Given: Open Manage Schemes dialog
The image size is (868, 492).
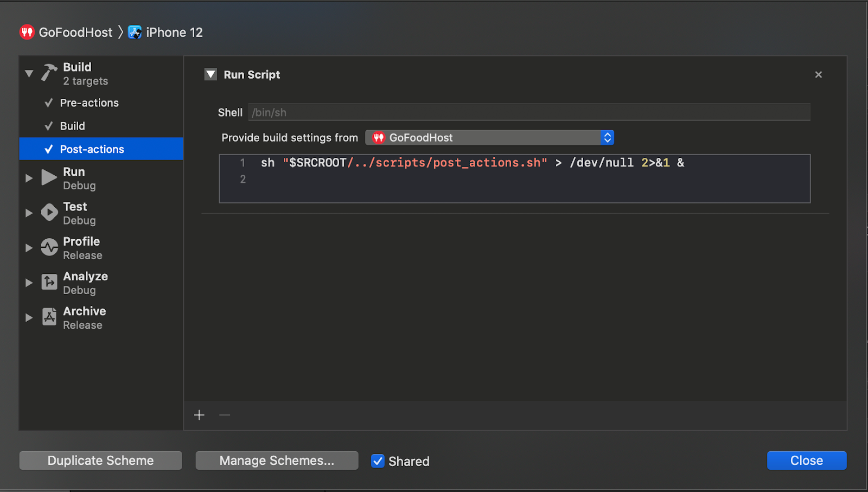Looking at the screenshot, I should click(277, 461).
